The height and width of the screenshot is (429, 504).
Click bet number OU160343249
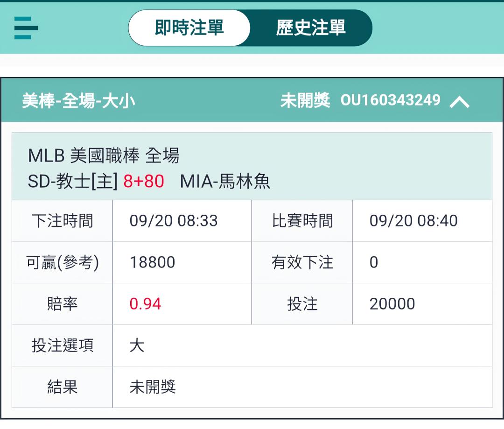[390, 100]
